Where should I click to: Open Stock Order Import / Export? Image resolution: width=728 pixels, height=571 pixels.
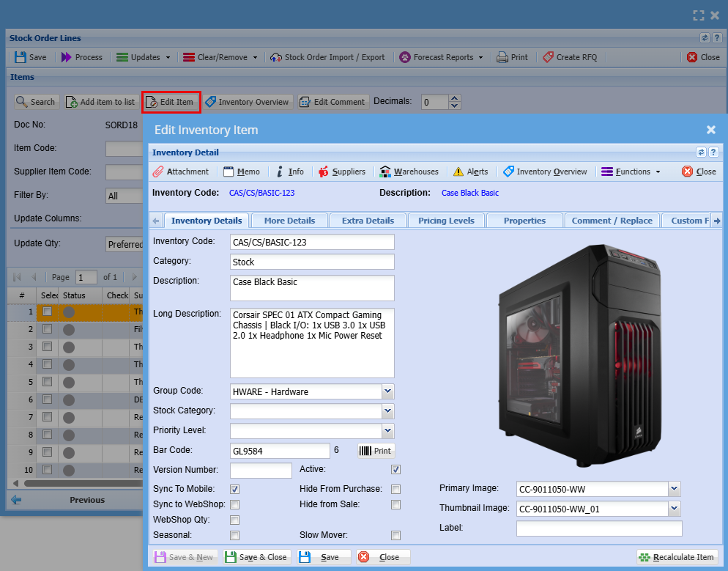click(x=327, y=57)
